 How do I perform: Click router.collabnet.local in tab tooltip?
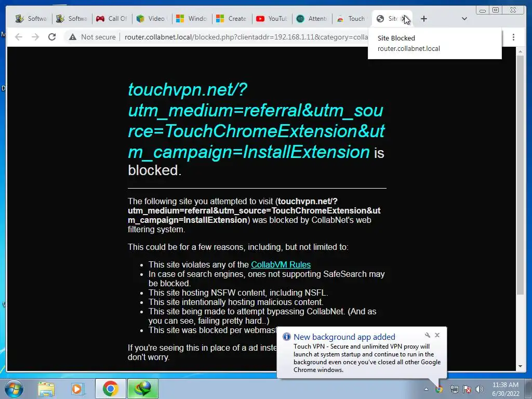tap(409, 48)
